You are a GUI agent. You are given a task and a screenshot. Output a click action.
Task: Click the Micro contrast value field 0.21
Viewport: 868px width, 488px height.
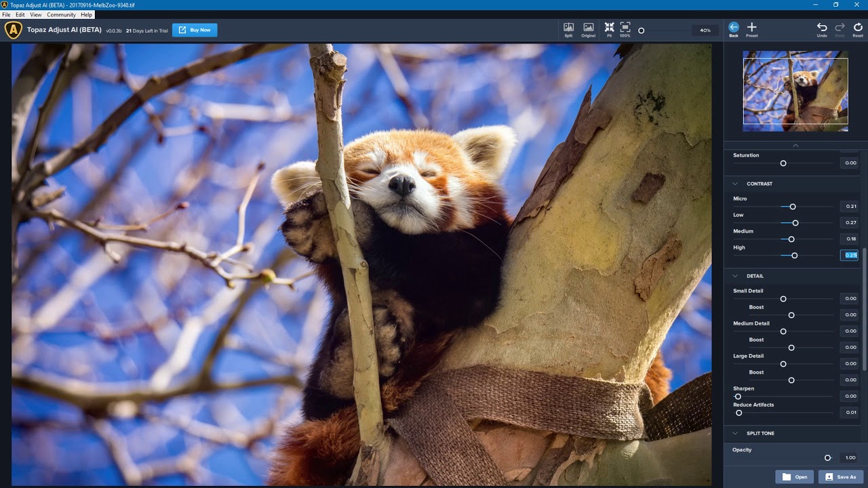(x=850, y=206)
